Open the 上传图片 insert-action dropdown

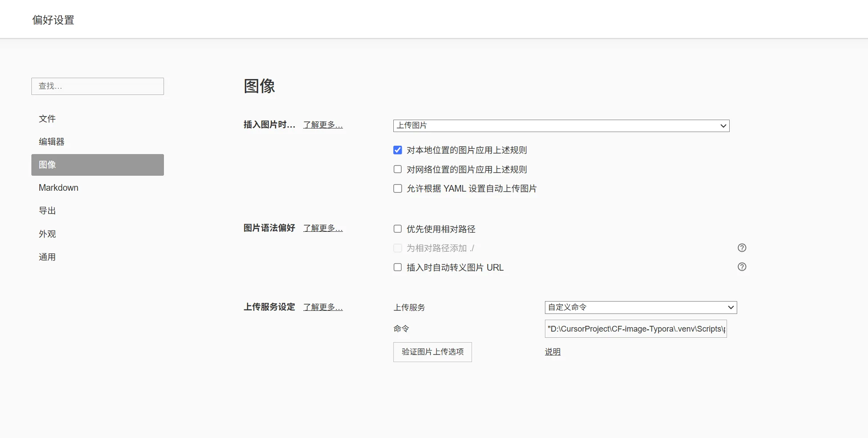coord(561,126)
